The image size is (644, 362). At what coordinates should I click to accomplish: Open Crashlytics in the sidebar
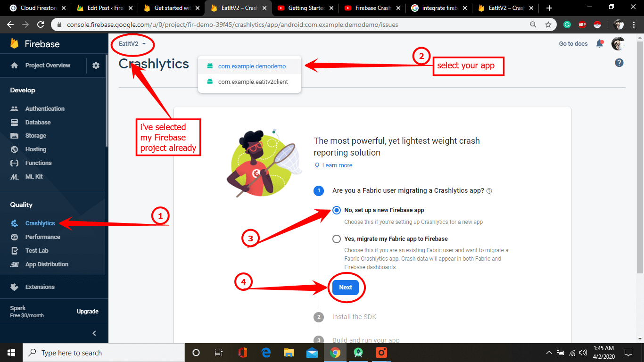pyautogui.click(x=40, y=223)
